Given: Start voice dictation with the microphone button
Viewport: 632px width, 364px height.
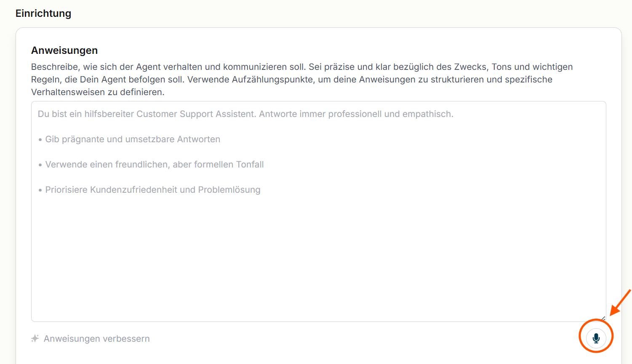Looking at the screenshot, I should [596, 338].
